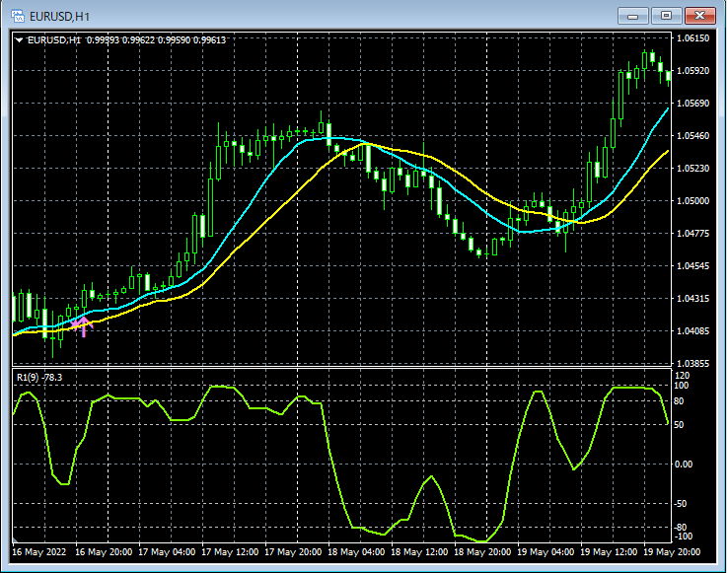Click the R1(9) -78.3 indicator label
Image resolution: width=728 pixels, height=573 pixels.
(39, 378)
